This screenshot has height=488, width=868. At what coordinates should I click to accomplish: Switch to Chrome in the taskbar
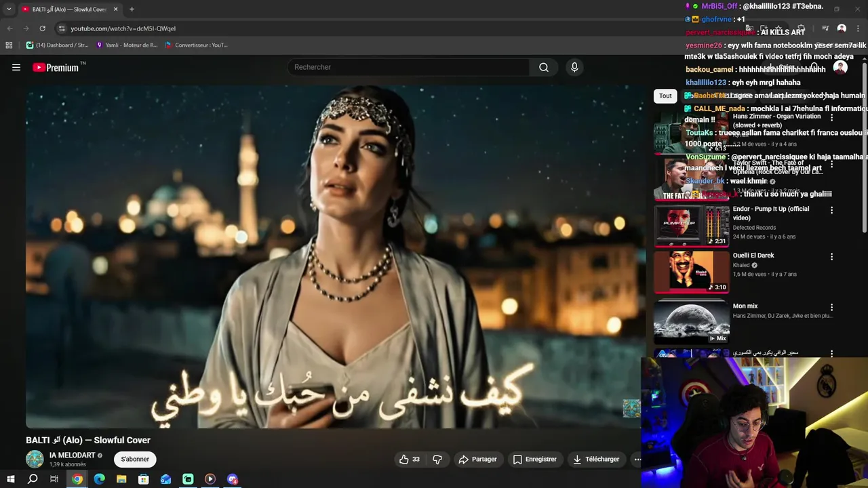pos(77,479)
